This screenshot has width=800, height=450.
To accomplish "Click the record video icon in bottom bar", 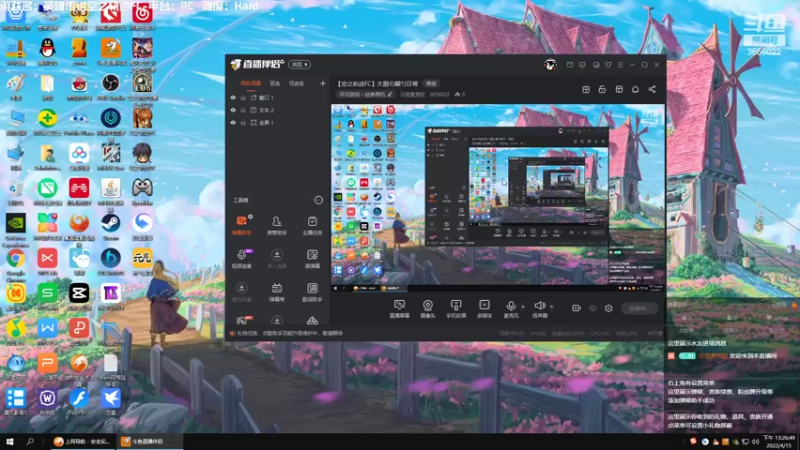I will coord(576,308).
